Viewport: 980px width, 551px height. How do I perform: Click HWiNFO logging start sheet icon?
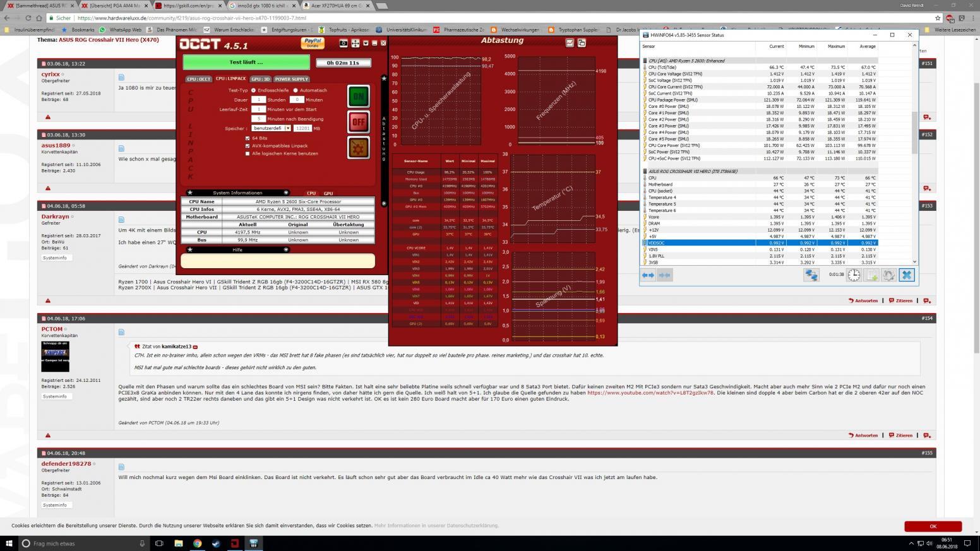[871, 275]
